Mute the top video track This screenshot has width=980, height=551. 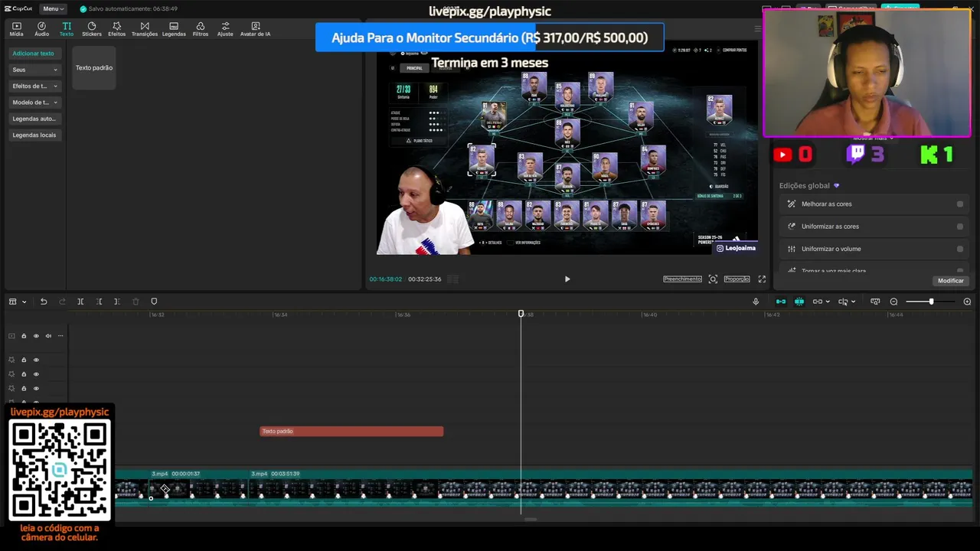[x=48, y=336]
